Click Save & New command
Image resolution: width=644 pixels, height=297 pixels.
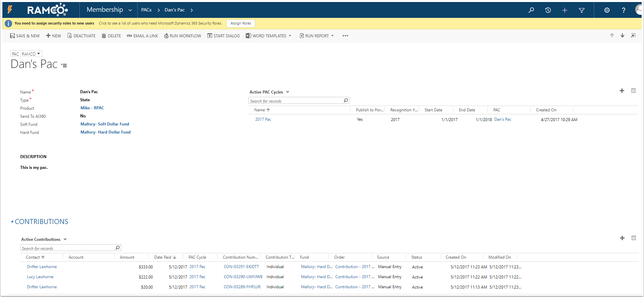click(x=25, y=36)
